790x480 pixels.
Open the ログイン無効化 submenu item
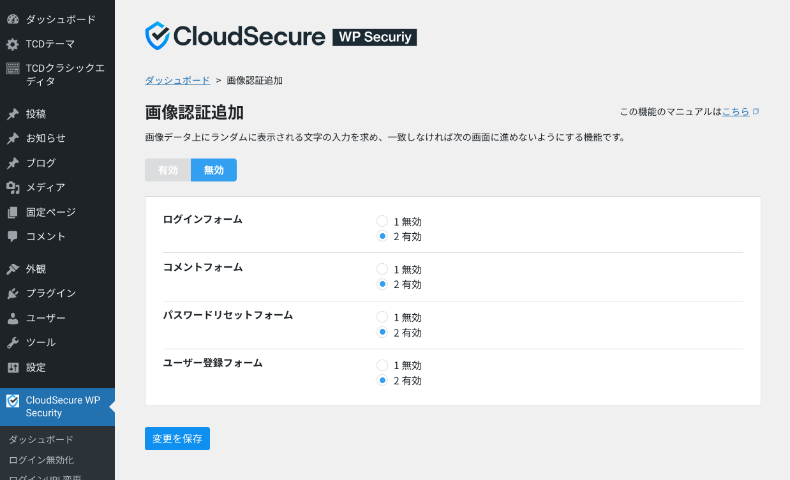tap(41, 460)
